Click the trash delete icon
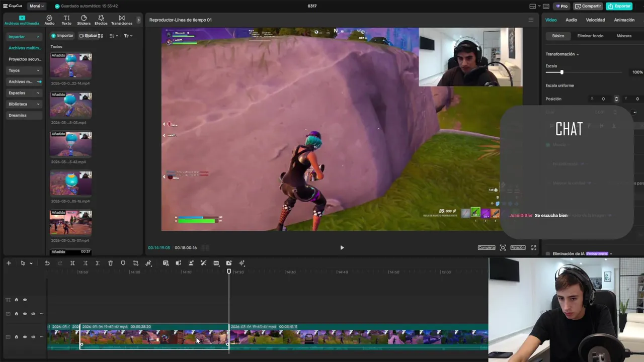Screen dimensions: 644x362 (110, 263)
